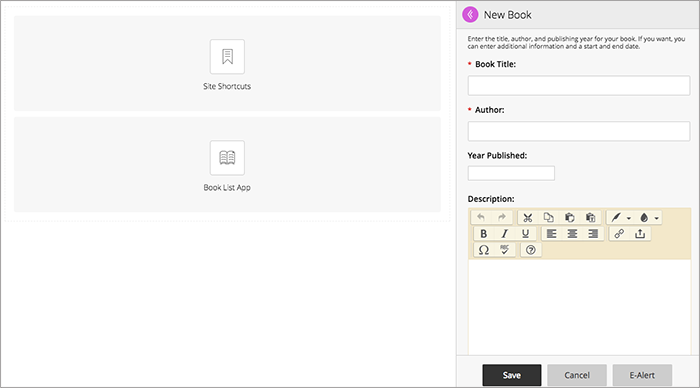Viewport: 700px width, 388px height.
Task: Click the Year Published input field
Action: pyautogui.click(x=511, y=173)
